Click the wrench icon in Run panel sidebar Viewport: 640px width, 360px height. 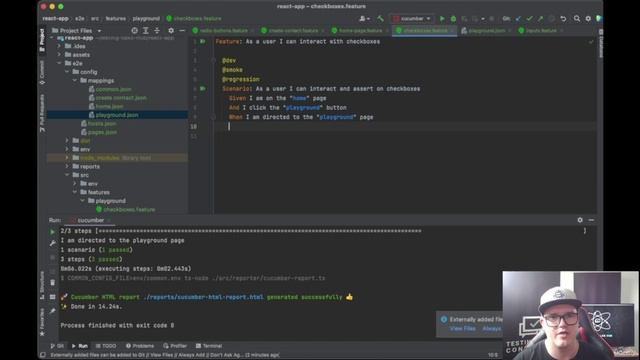tap(52, 244)
